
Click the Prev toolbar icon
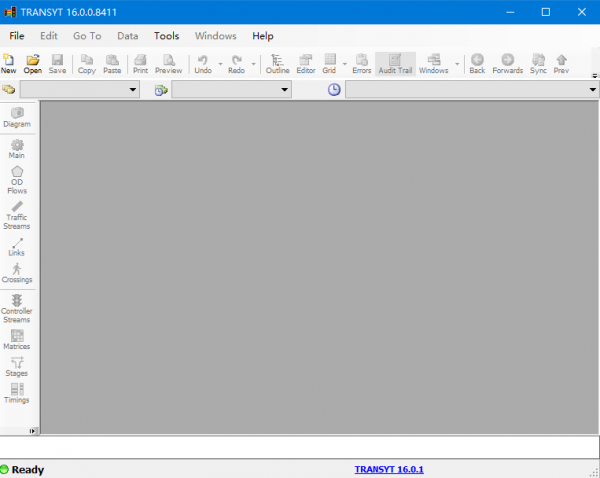(x=561, y=64)
